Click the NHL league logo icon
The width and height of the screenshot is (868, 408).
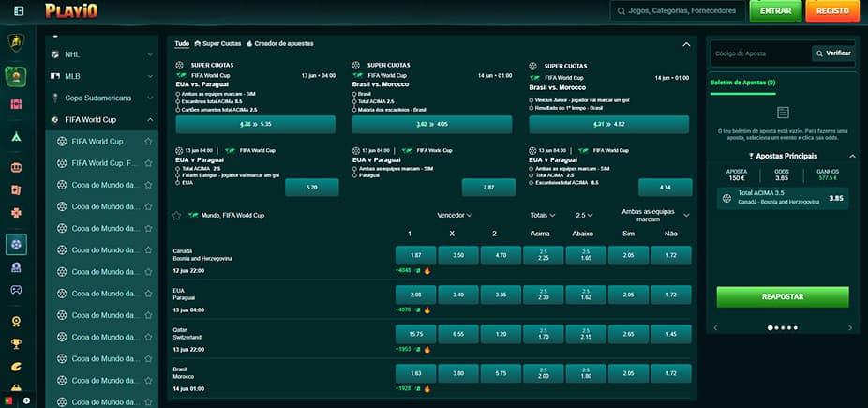pyautogui.click(x=54, y=54)
